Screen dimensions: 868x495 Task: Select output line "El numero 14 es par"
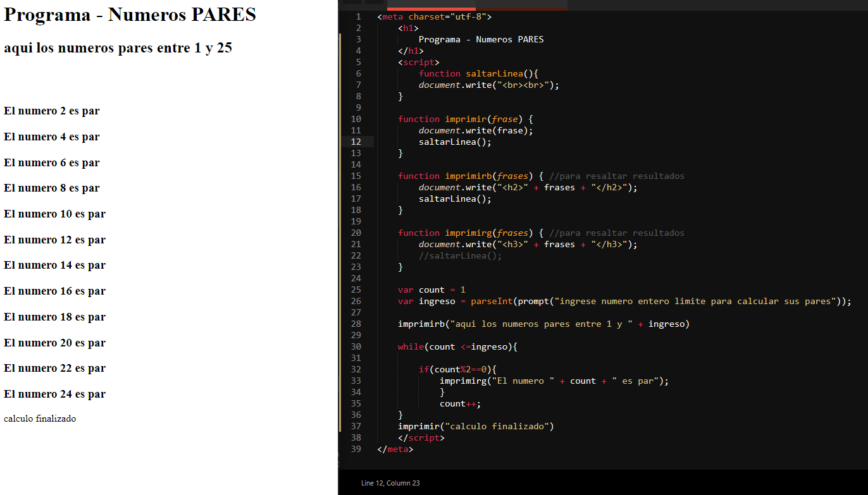point(54,266)
